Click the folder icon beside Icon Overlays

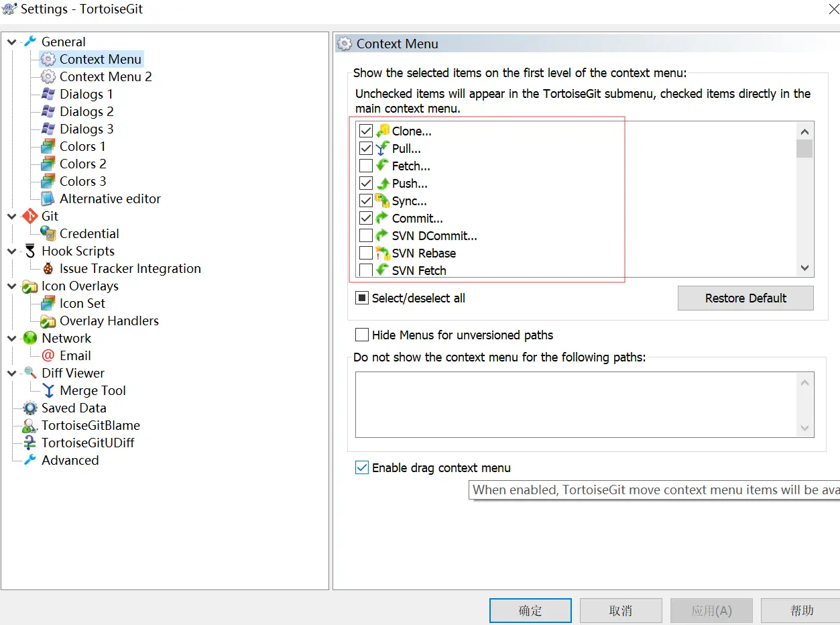point(30,286)
